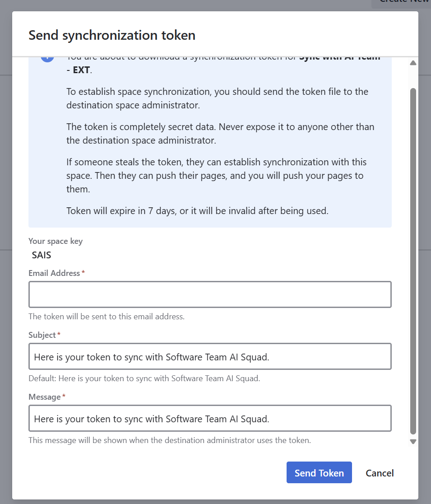
Task: Click the scrollbar up arrow
Action: 413,63
